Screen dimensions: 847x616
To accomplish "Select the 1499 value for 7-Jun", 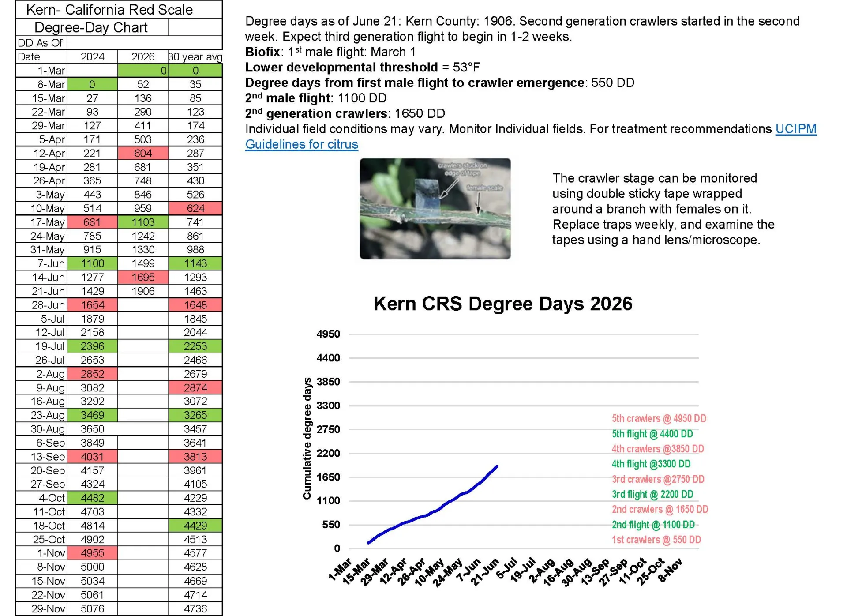I will (x=143, y=263).
